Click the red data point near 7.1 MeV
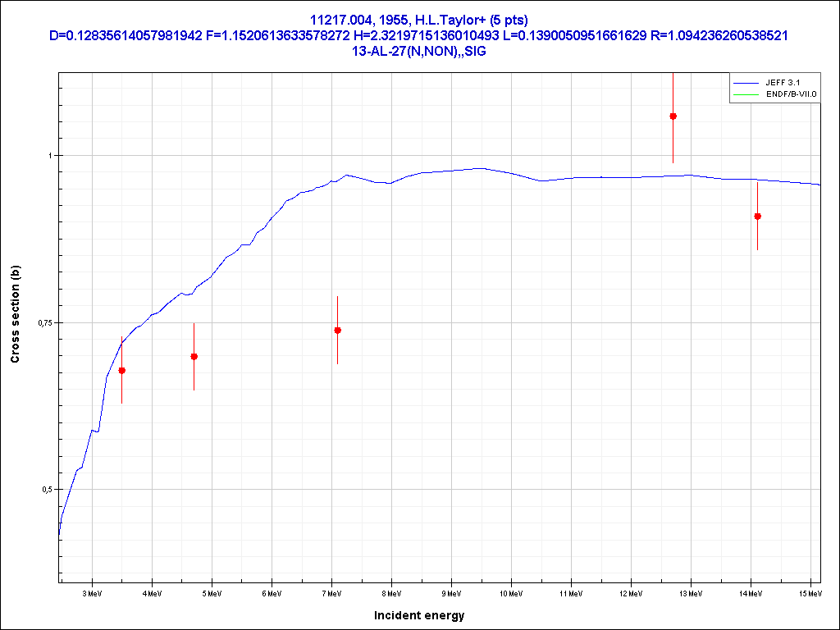The width and height of the screenshot is (840, 630). (x=337, y=331)
